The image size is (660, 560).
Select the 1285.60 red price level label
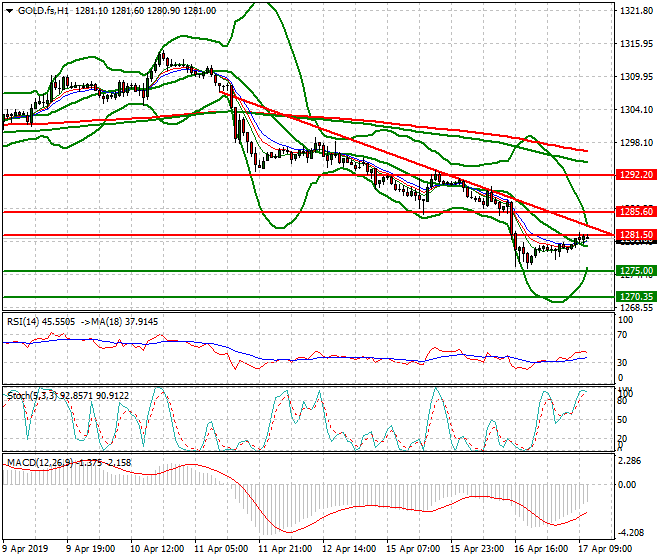tap(636, 212)
